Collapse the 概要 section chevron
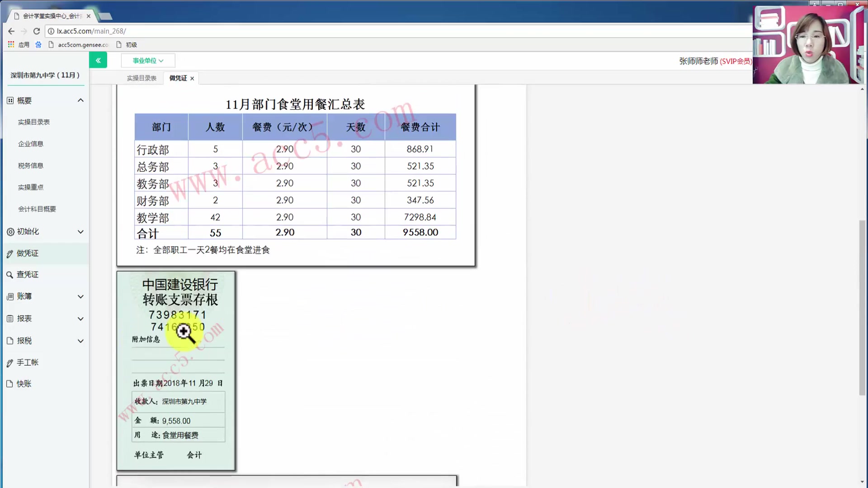This screenshot has height=488, width=868. tap(80, 100)
